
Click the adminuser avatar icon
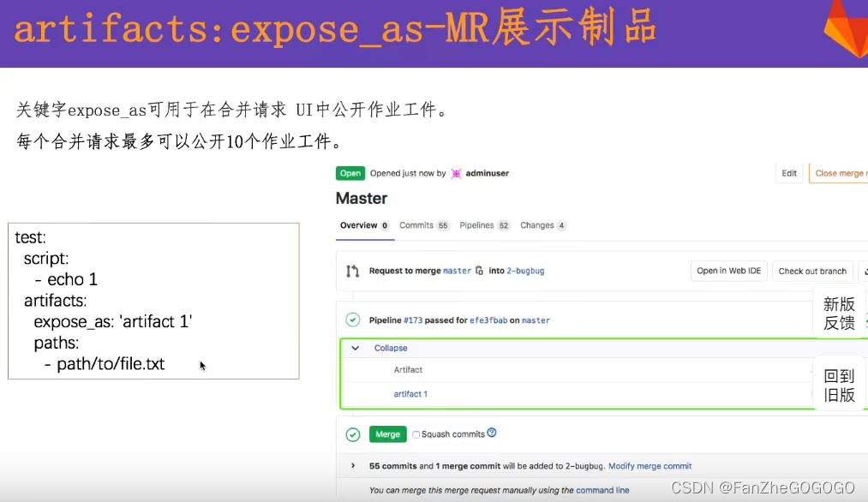click(455, 173)
